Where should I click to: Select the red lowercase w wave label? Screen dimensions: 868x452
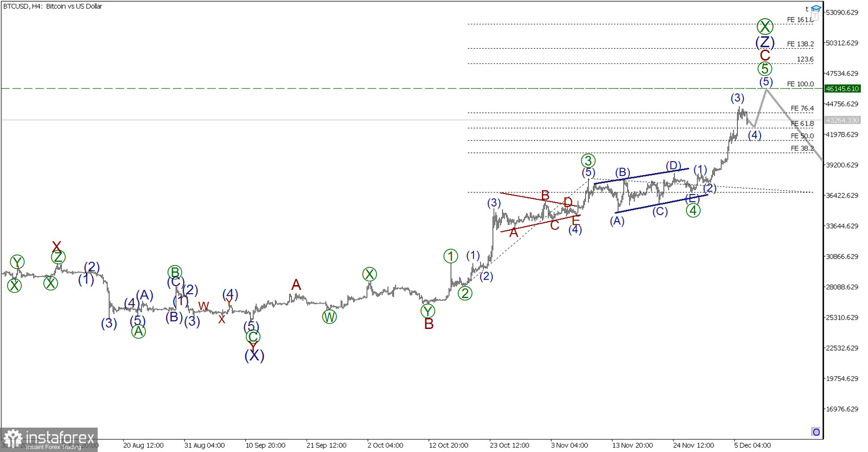click(203, 305)
